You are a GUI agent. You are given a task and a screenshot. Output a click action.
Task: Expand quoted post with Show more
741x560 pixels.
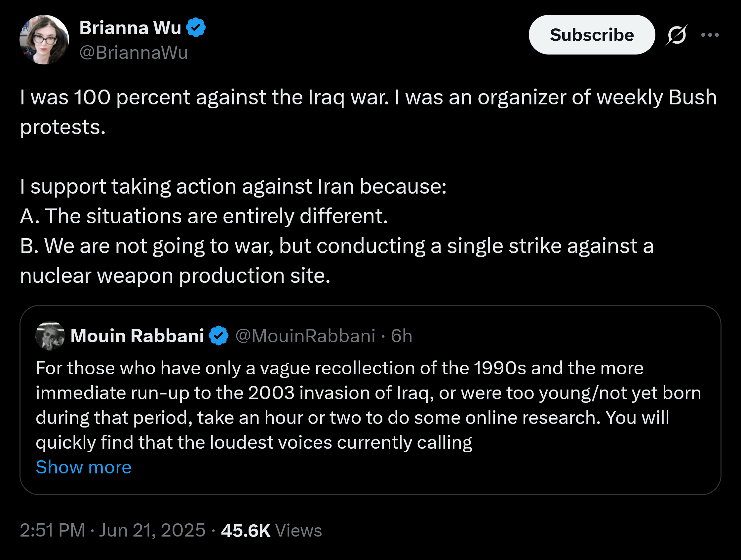[x=83, y=467]
